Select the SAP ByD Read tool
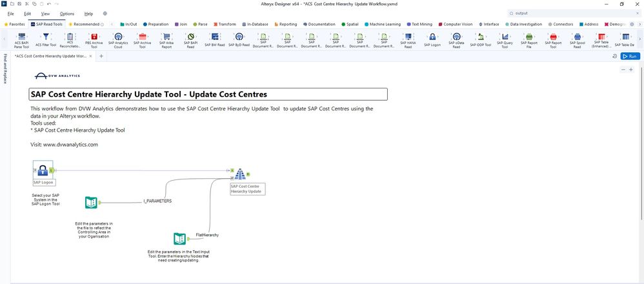The height and width of the screenshot is (284, 644). click(x=239, y=40)
